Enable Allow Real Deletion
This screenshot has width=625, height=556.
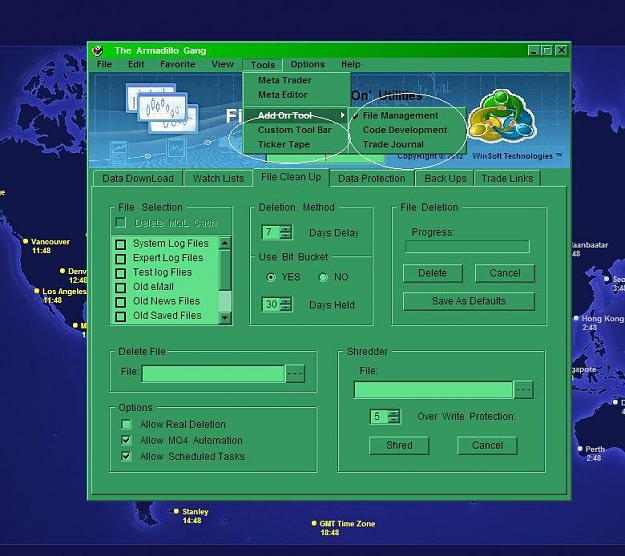coord(126,424)
